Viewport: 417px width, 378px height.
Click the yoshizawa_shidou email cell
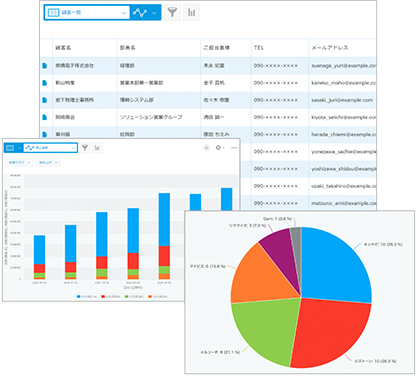click(344, 169)
